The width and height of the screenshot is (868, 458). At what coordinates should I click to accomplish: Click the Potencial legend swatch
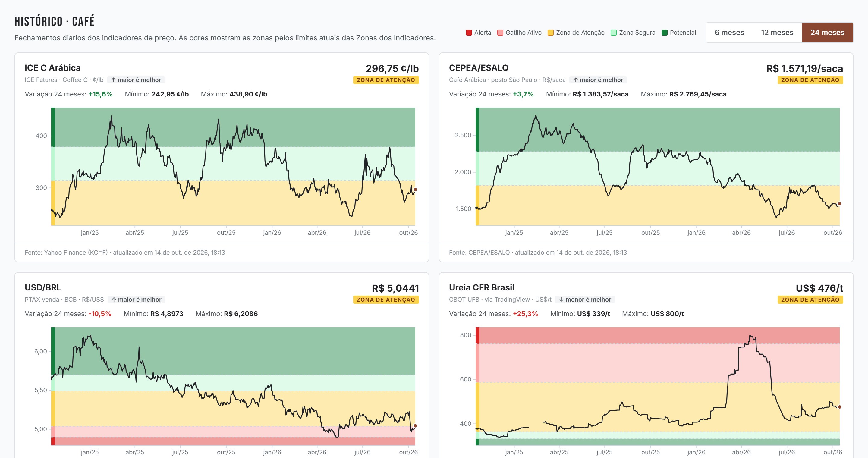pos(665,33)
